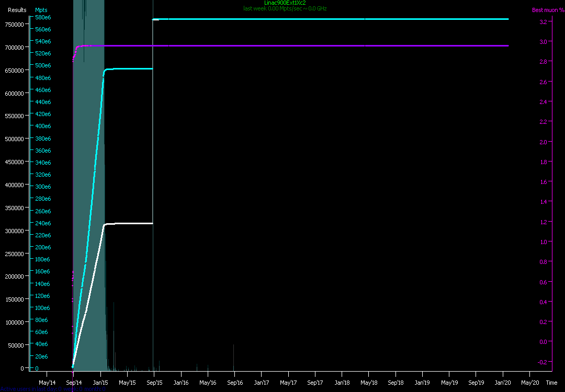565x392 pixels.
Task: Click the Linac900Ext1Xc2 chart title
Action: [x=285, y=3]
